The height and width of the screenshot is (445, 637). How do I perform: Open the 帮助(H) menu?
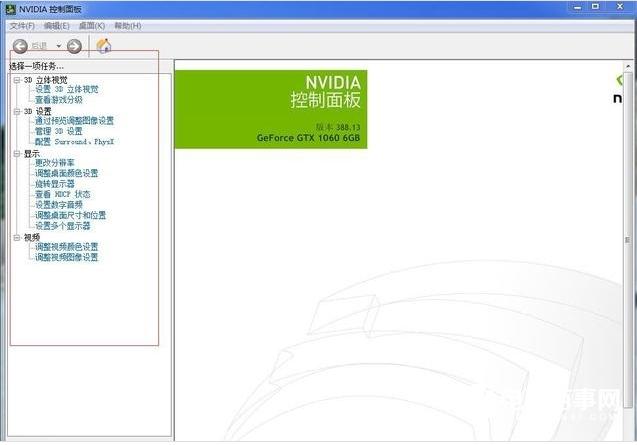pyautogui.click(x=128, y=25)
